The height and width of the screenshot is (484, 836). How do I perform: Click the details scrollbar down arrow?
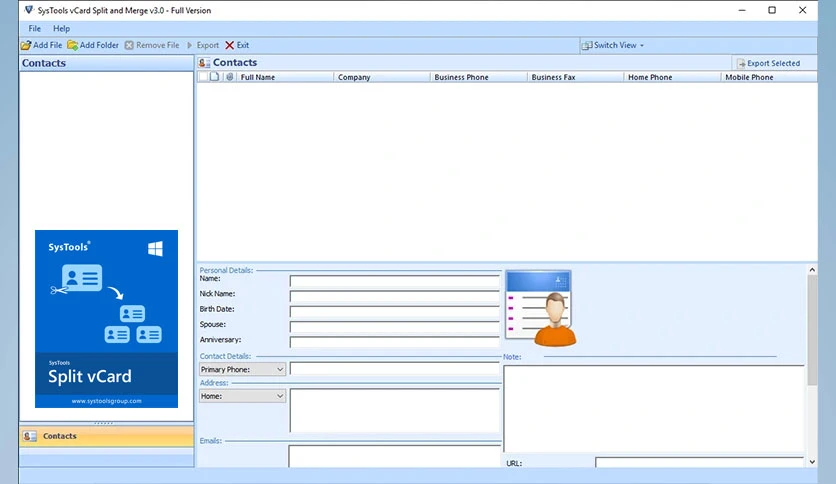coord(812,462)
